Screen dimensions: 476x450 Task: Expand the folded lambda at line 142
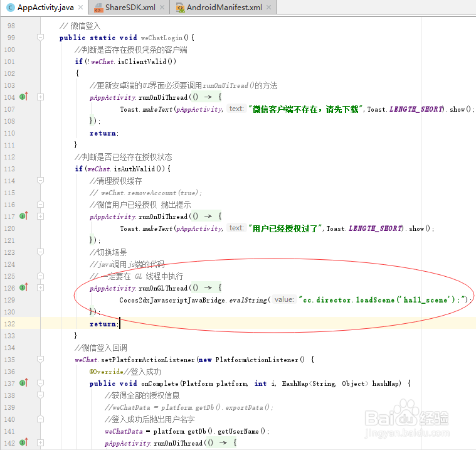[40, 442]
